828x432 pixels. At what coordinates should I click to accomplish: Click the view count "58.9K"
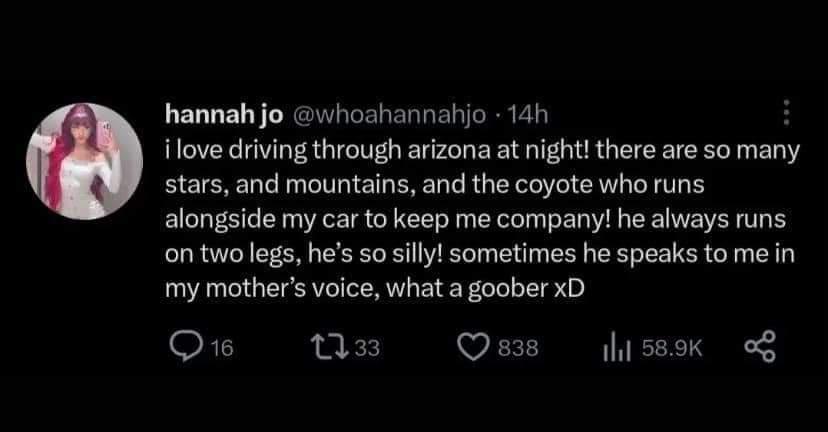coord(675,347)
